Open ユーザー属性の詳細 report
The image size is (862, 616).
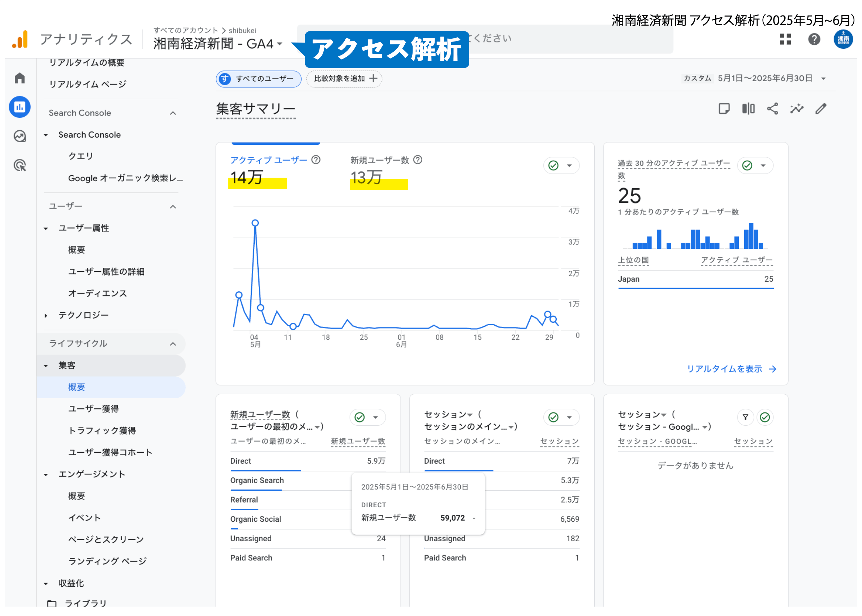point(106,272)
